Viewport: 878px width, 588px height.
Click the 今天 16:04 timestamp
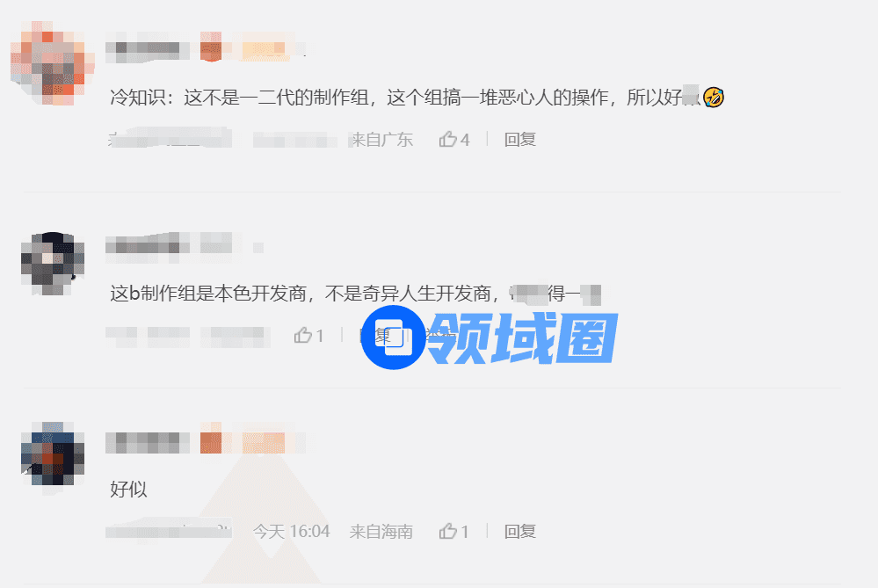[291, 531]
